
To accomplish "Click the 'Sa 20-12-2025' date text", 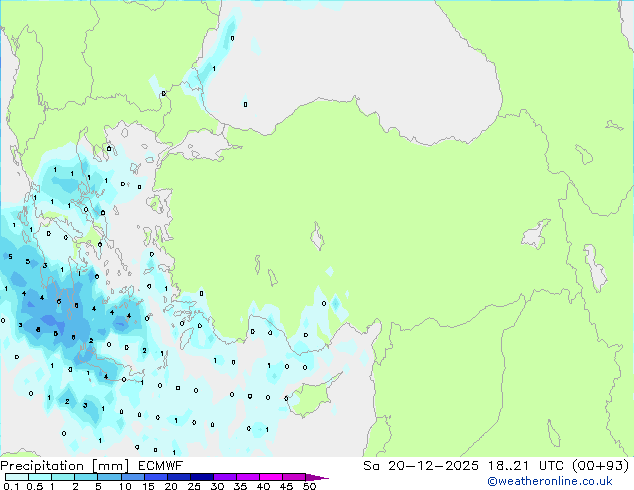I will click(x=421, y=466).
